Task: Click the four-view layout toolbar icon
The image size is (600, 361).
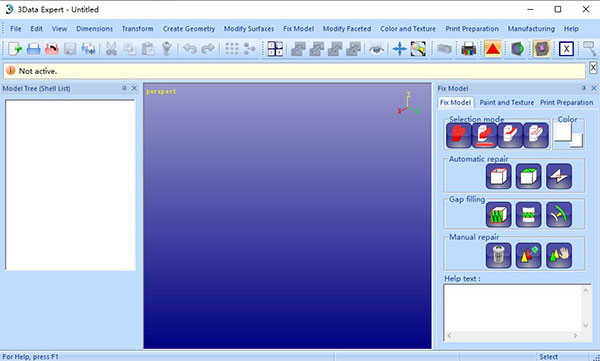Action: point(275,49)
